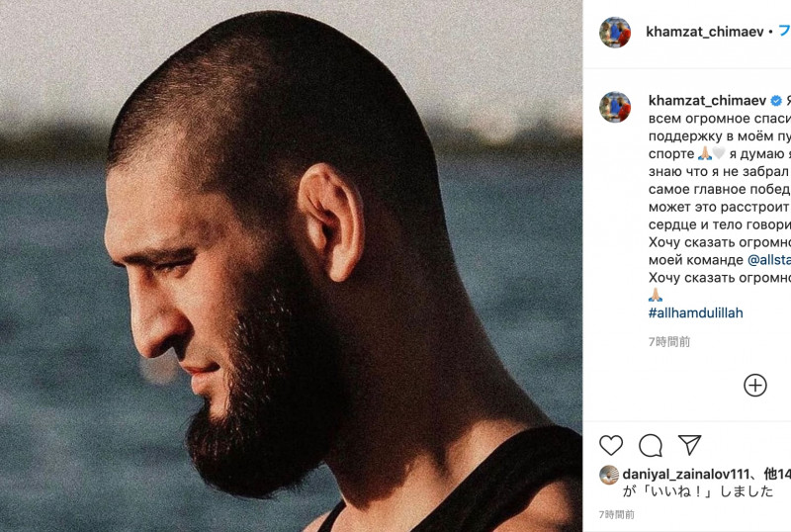Open daniyal_zainalov111's small liker avatar
The image size is (791, 532).
pos(608,474)
